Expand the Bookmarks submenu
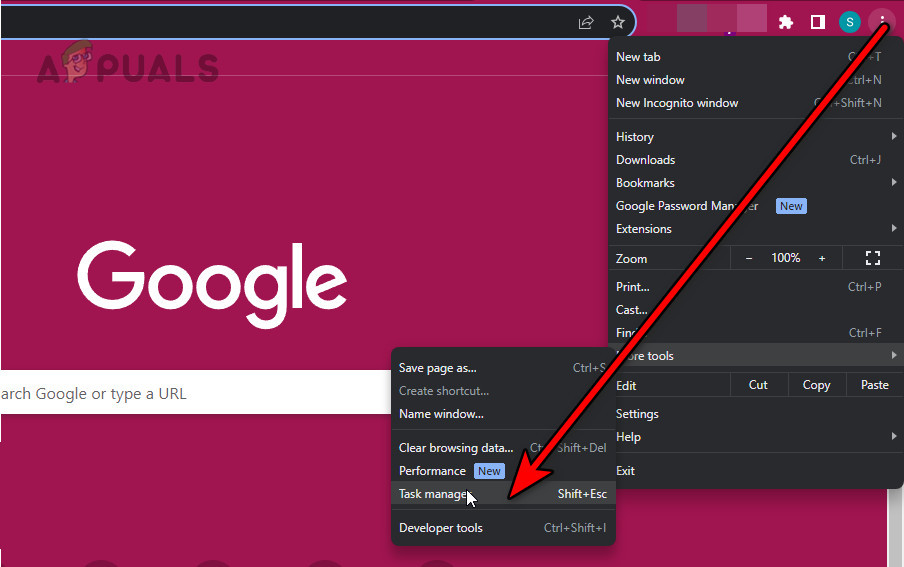904x567 pixels. 756,183
